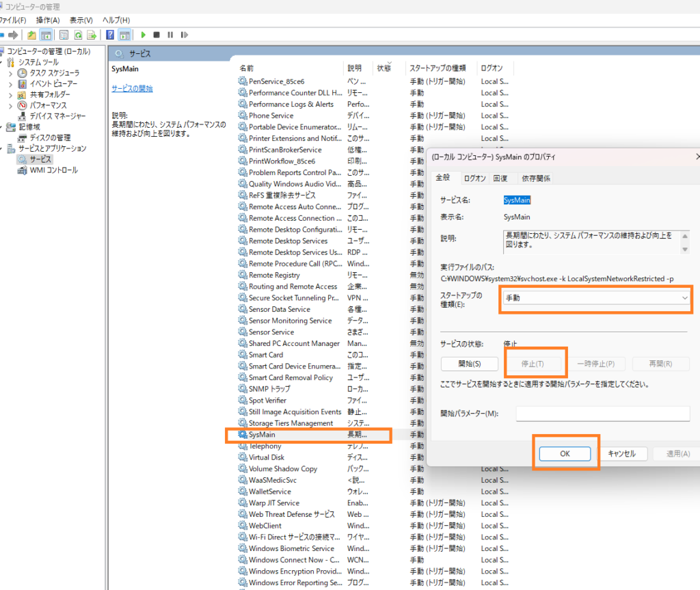Click the Up One Level folder icon
This screenshot has height=590, width=700.
pos(31,35)
